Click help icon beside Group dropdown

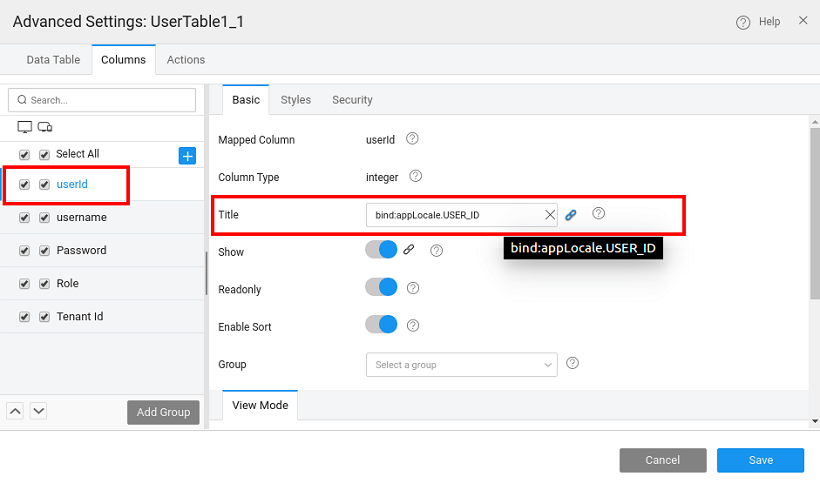[x=573, y=364]
